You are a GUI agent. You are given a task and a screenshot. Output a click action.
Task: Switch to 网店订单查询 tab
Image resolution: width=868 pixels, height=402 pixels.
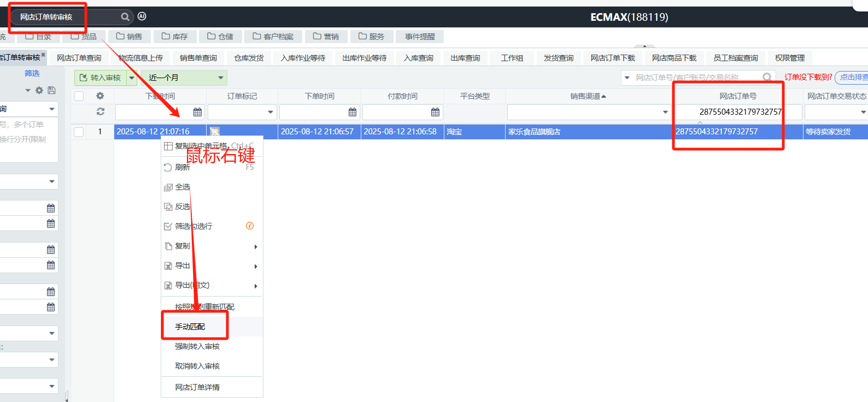point(79,58)
